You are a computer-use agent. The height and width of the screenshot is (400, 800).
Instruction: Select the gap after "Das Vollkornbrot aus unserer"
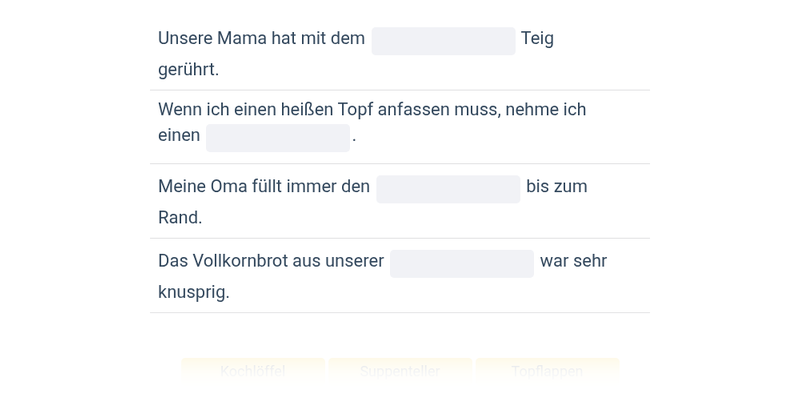coord(462,263)
